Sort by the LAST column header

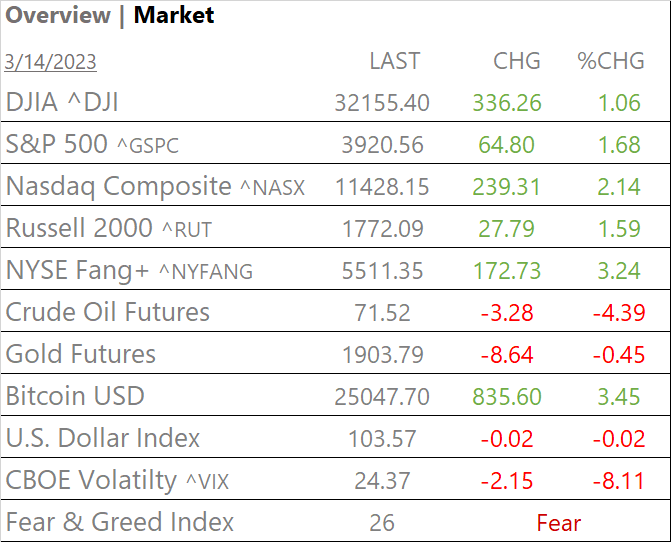[395, 61]
